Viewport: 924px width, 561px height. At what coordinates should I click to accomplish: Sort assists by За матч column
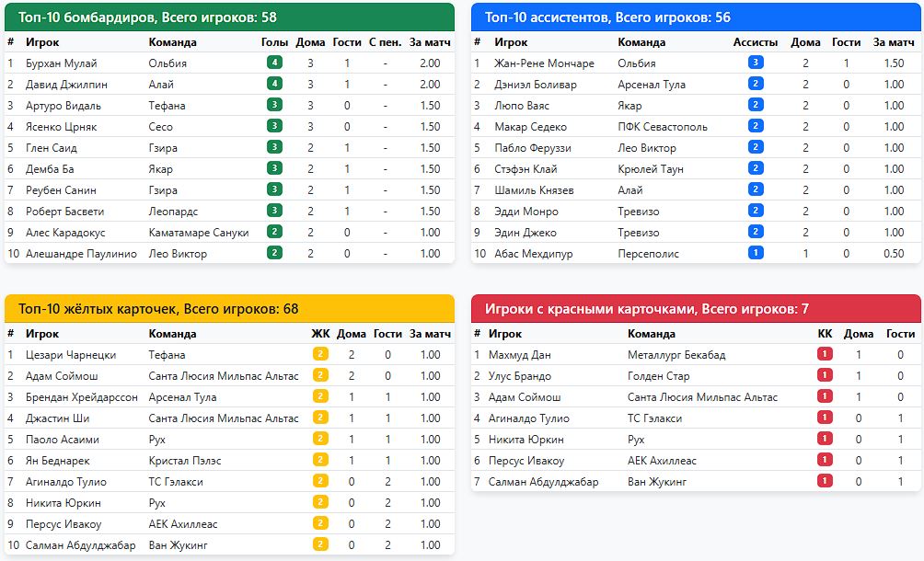tap(894, 41)
